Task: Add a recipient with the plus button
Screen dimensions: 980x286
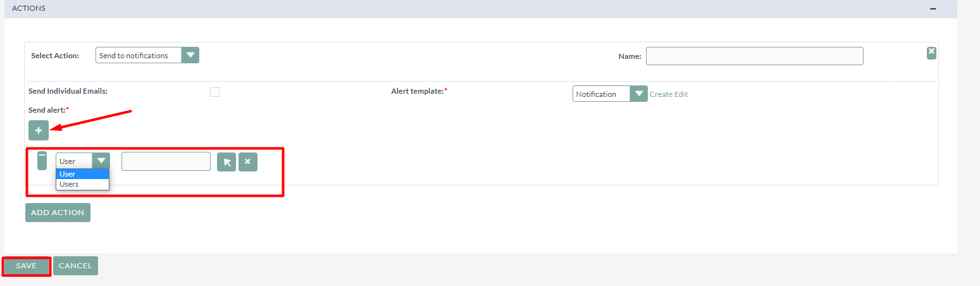Action: (38, 130)
